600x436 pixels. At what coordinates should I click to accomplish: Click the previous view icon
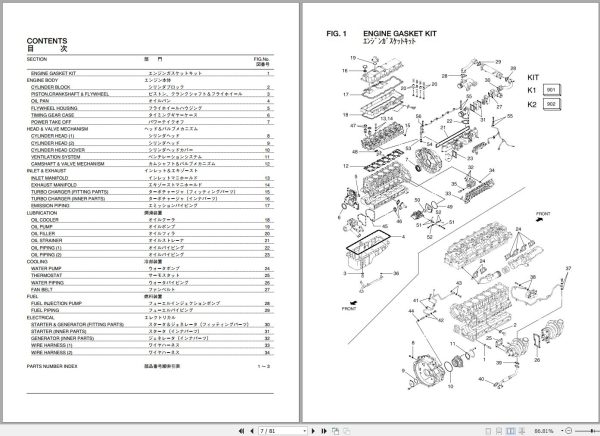(335, 431)
